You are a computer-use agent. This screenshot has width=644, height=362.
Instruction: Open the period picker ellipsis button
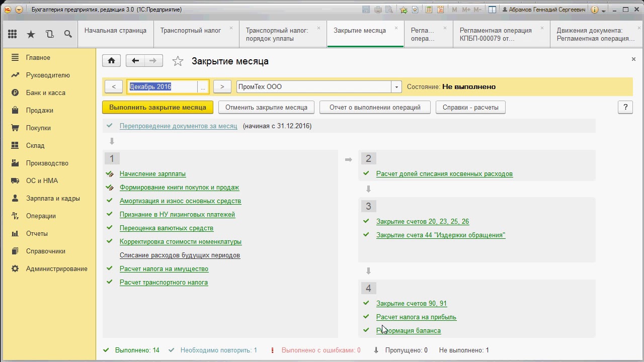pyautogui.click(x=203, y=87)
